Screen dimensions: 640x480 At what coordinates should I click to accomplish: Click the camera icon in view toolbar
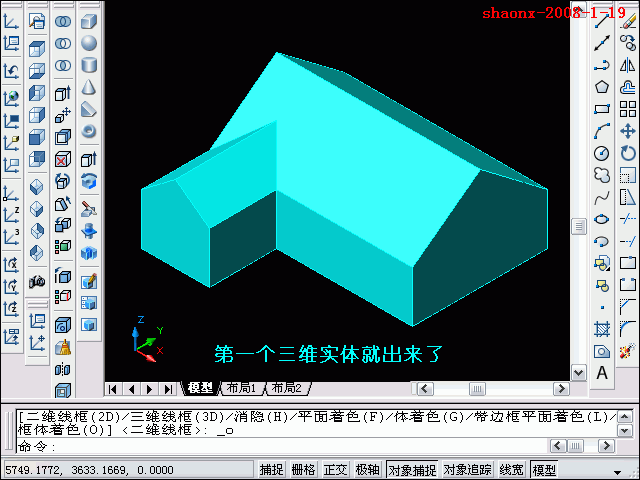(37, 282)
